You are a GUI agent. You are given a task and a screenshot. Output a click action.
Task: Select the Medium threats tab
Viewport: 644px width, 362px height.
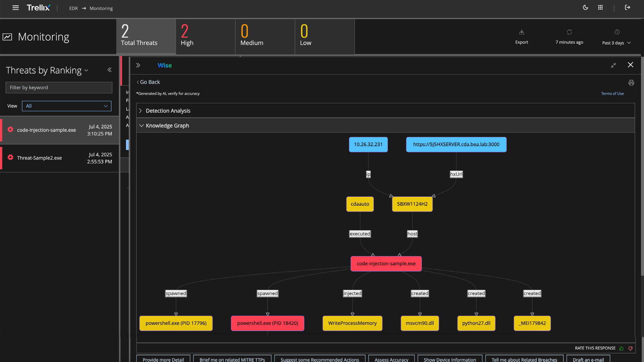point(265,36)
